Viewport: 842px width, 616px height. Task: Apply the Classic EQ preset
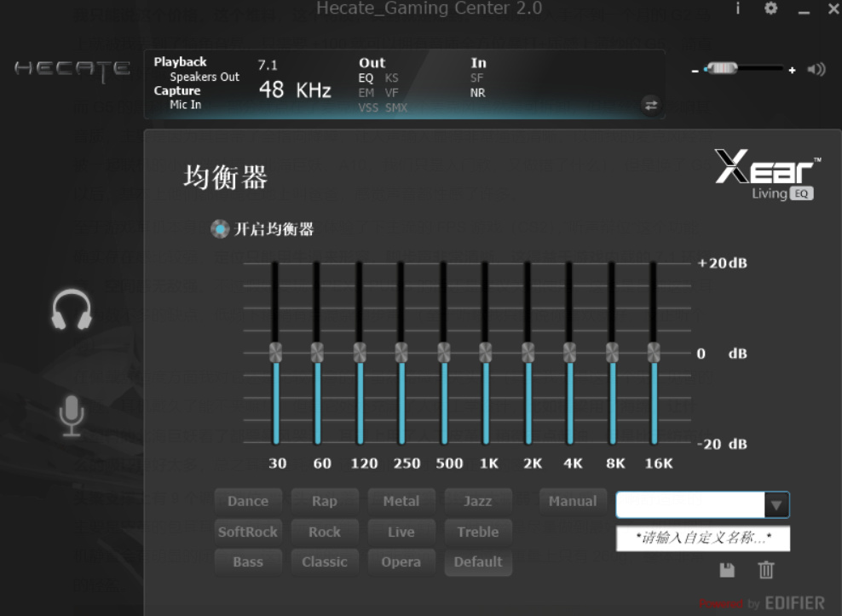tap(325, 561)
